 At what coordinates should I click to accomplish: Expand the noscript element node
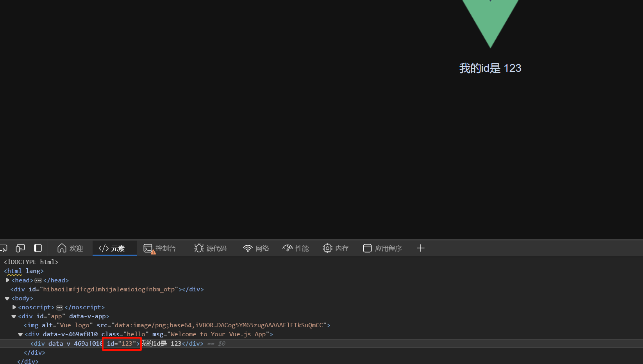(x=14, y=307)
